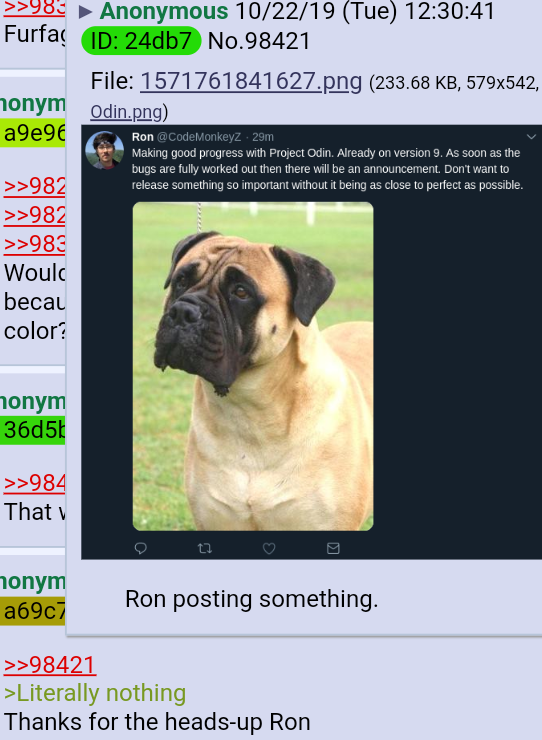The height and width of the screenshot is (740, 542).
Task: Click the green 36d5b ID badge
Action: coord(33,430)
